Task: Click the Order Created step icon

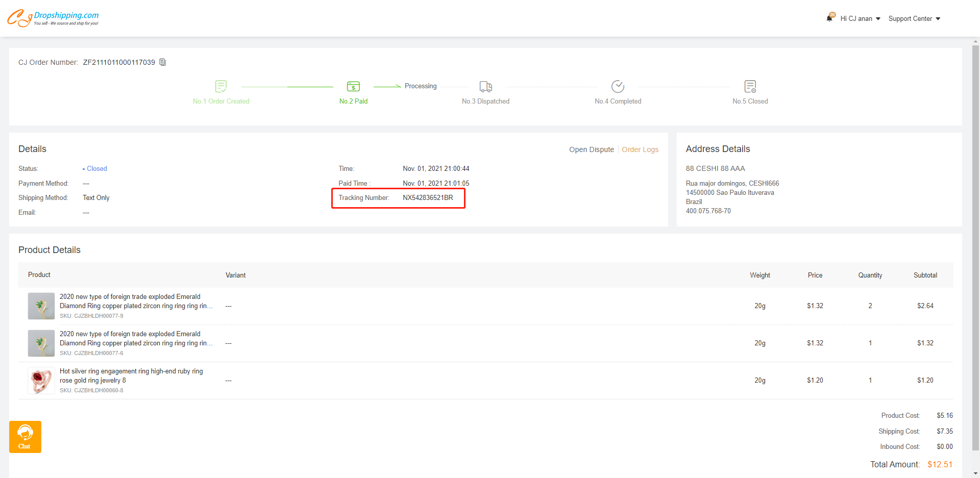Action: click(221, 86)
